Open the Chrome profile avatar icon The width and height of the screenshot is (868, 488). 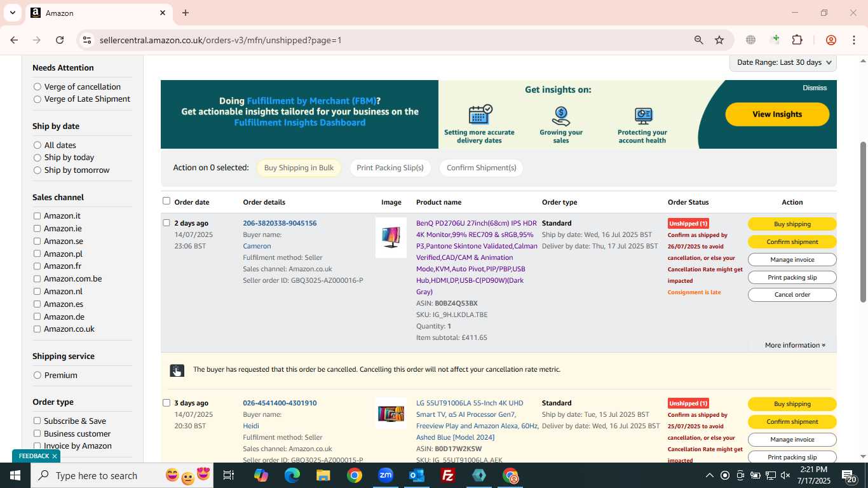coord(831,40)
